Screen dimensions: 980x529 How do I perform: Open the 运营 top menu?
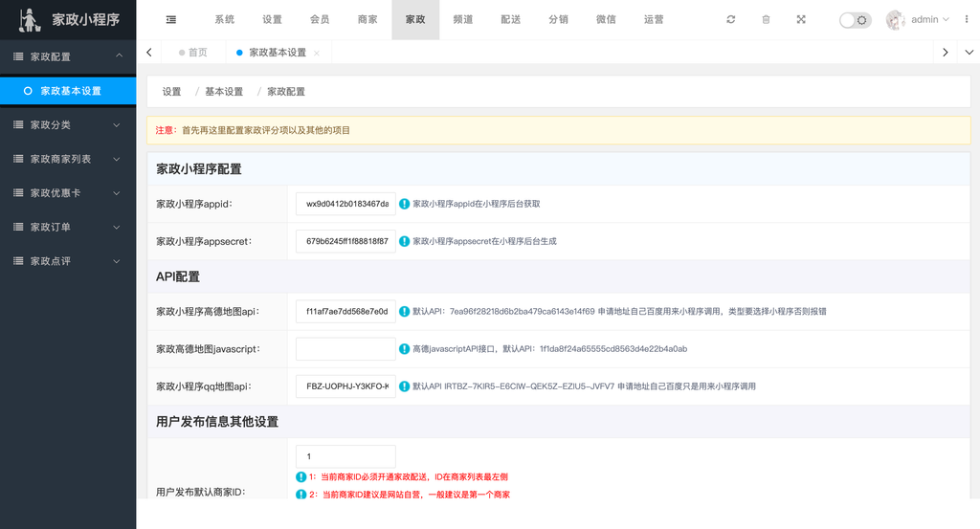click(x=654, y=20)
